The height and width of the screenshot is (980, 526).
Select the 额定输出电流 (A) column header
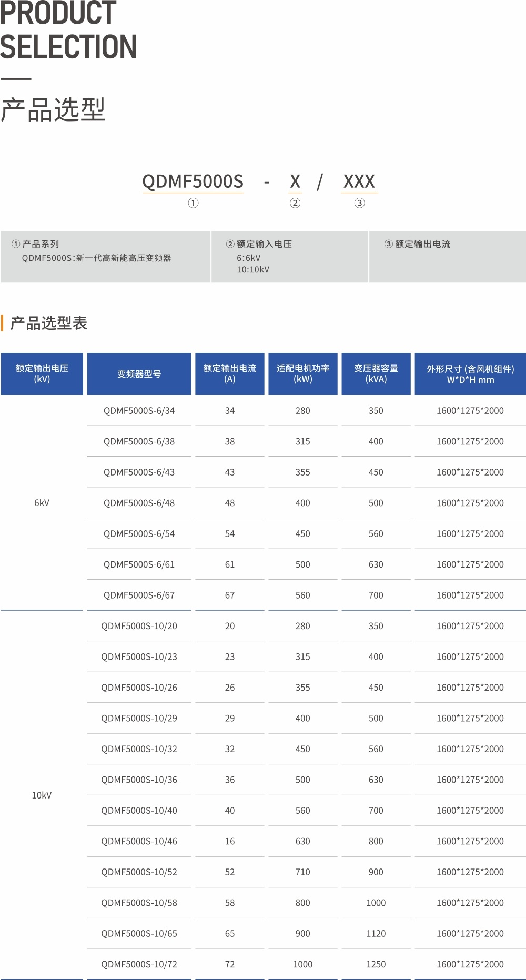230,373
